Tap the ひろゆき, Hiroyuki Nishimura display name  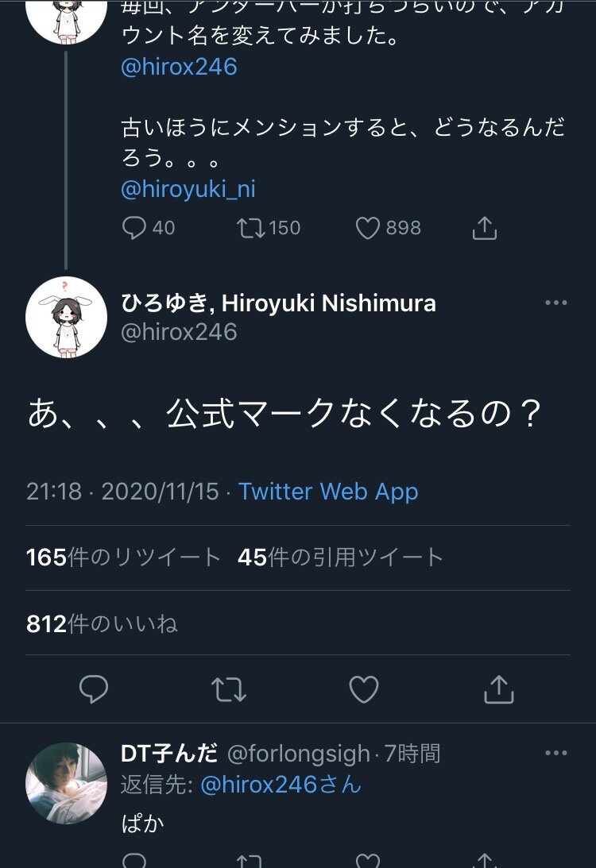click(278, 303)
